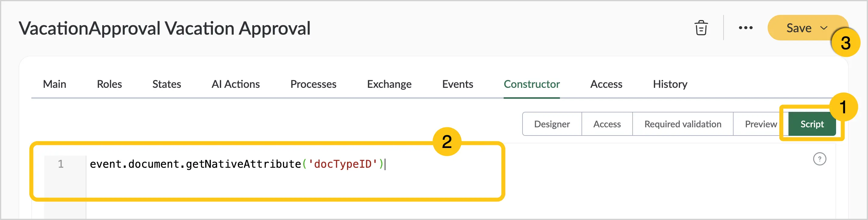
Task: Click the 'docTypeID' string in the script
Action: [342, 164]
